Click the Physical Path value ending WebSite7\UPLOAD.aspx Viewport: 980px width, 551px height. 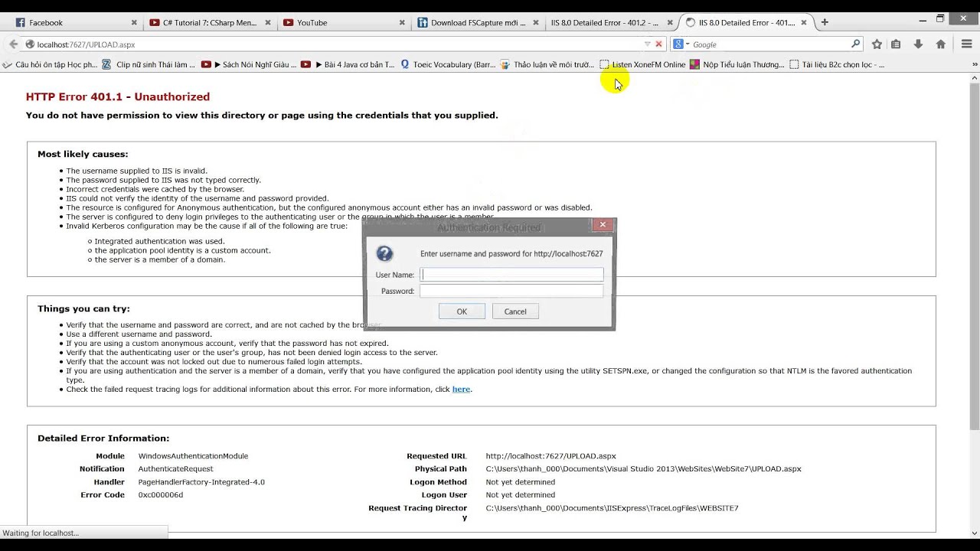(x=643, y=469)
